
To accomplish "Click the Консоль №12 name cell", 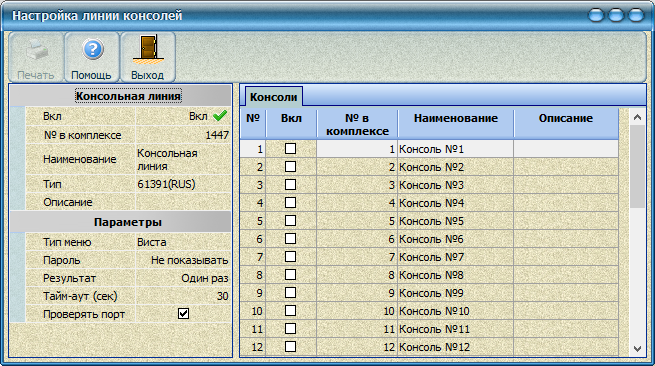I will coord(456,346).
